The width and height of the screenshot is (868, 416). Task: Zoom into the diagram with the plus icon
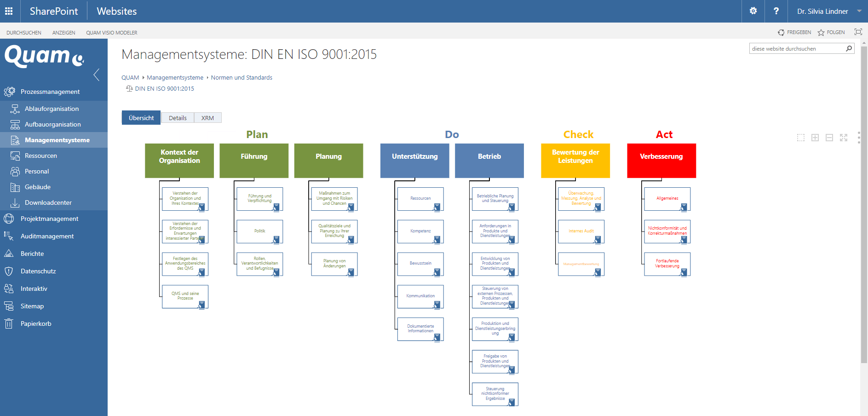pyautogui.click(x=815, y=137)
